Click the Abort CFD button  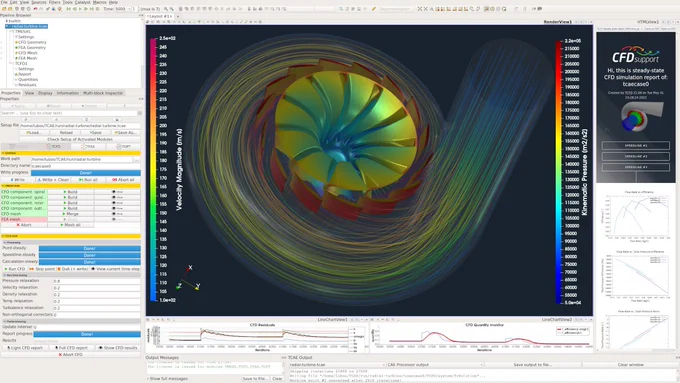pyautogui.click(x=70, y=355)
